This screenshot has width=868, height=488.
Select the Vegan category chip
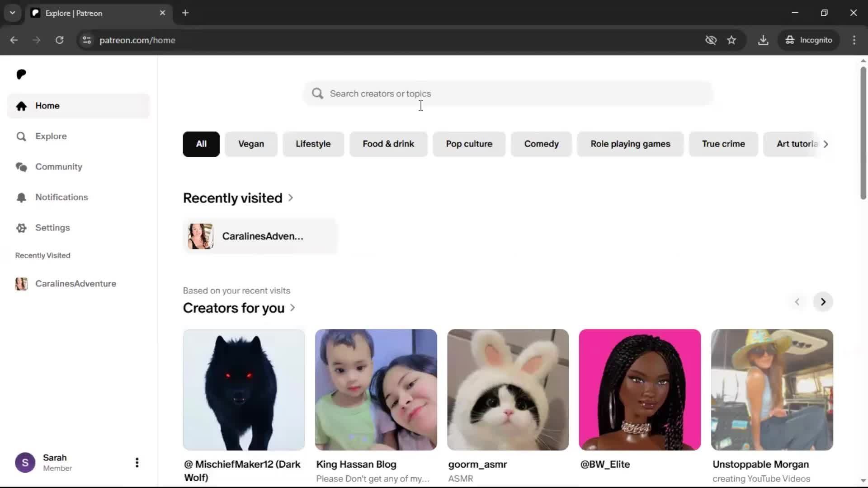tap(251, 144)
